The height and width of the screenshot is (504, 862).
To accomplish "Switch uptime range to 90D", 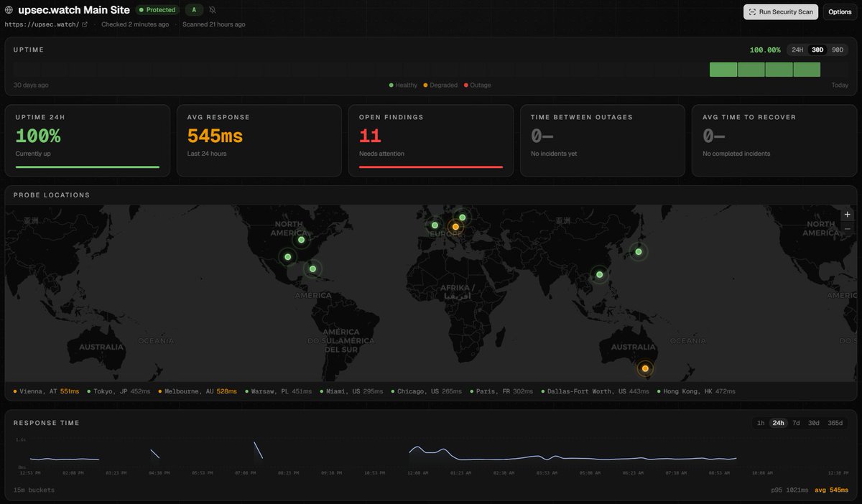I will 837,50.
